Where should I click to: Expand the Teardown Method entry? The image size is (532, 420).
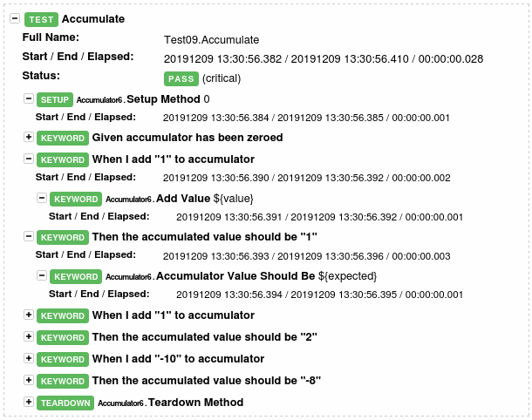(x=29, y=402)
